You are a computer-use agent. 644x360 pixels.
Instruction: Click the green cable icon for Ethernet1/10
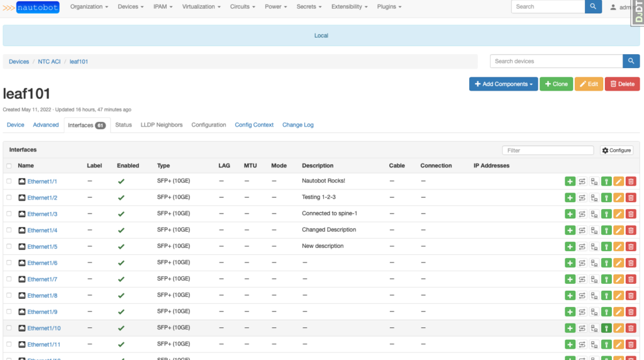[x=606, y=328]
